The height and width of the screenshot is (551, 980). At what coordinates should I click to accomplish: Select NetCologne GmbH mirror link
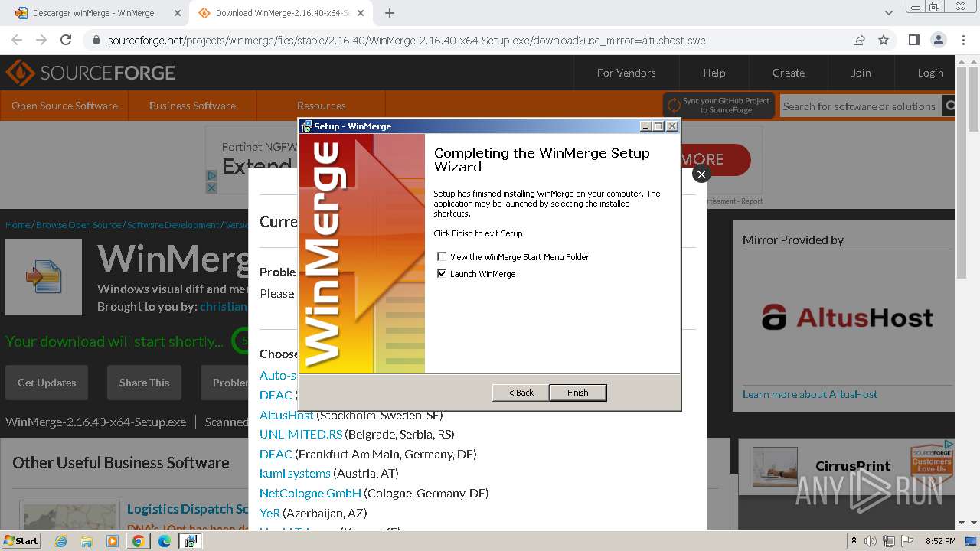310,493
